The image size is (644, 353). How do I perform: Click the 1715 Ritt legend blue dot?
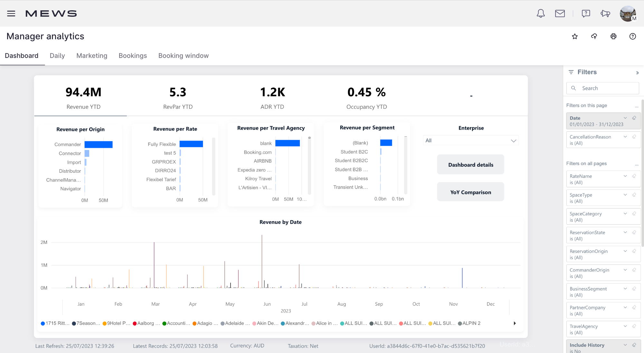[x=43, y=323]
